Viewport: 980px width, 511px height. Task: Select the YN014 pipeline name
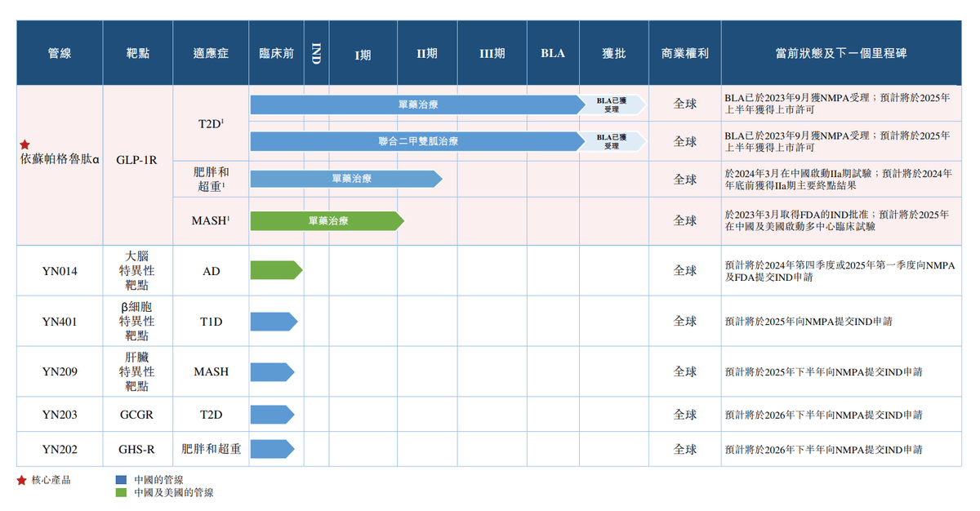coord(60,271)
